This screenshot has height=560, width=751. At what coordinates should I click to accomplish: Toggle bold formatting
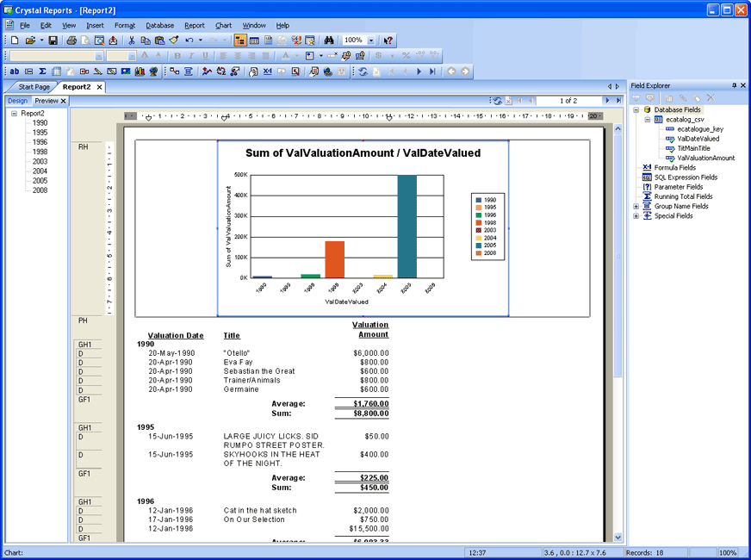[178, 54]
